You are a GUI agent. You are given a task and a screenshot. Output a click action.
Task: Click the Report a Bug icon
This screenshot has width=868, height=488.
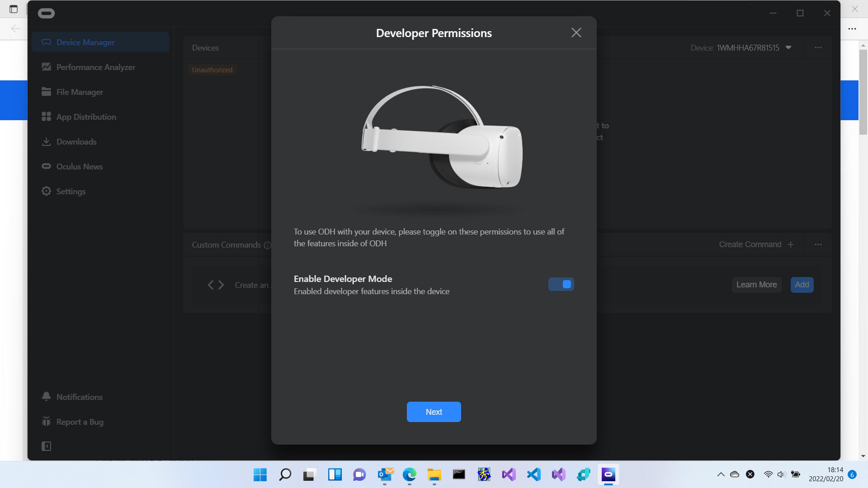(46, 421)
